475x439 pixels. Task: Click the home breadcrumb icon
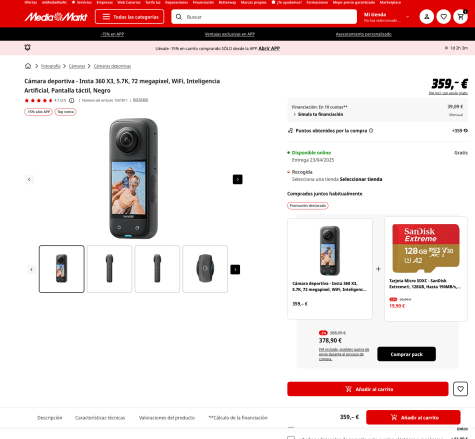click(28, 66)
